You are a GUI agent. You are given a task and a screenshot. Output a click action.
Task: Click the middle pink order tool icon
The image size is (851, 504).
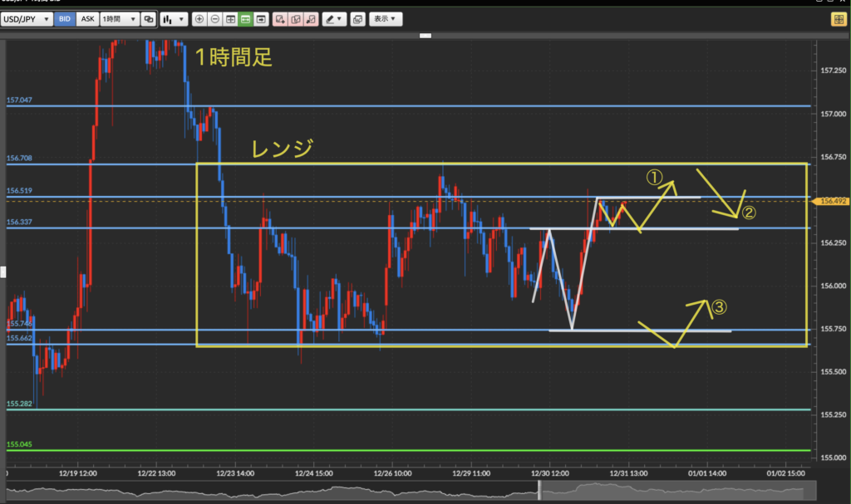click(295, 18)
